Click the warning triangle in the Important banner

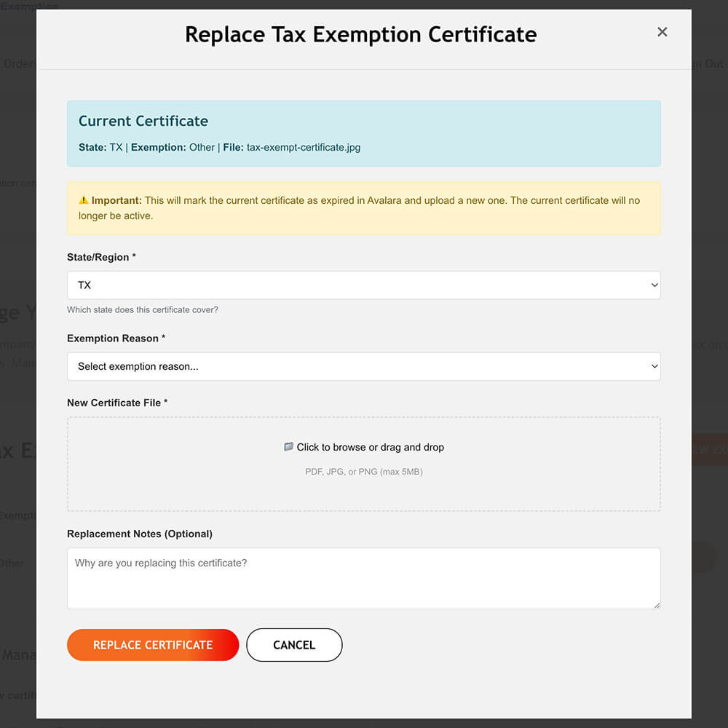(84, 200)
